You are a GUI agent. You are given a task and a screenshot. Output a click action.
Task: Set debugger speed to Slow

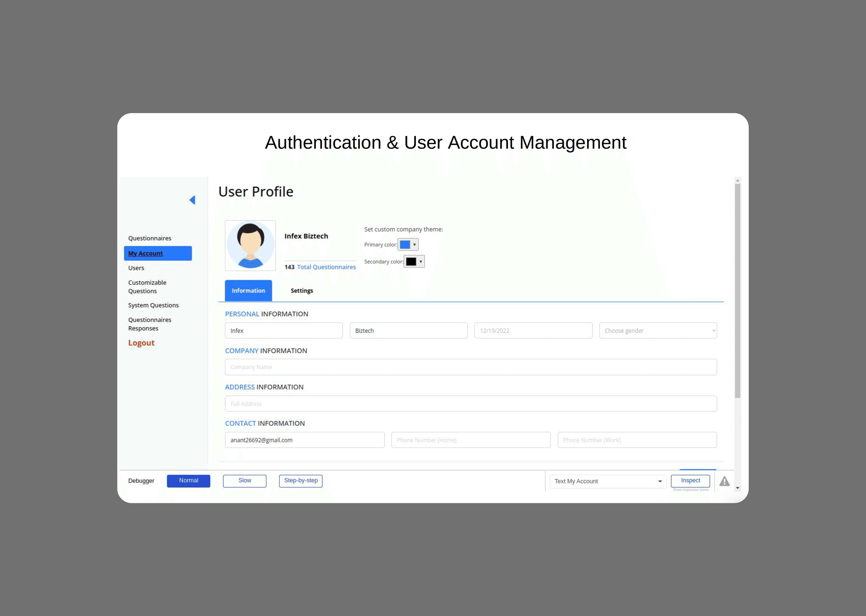point(245,481)
